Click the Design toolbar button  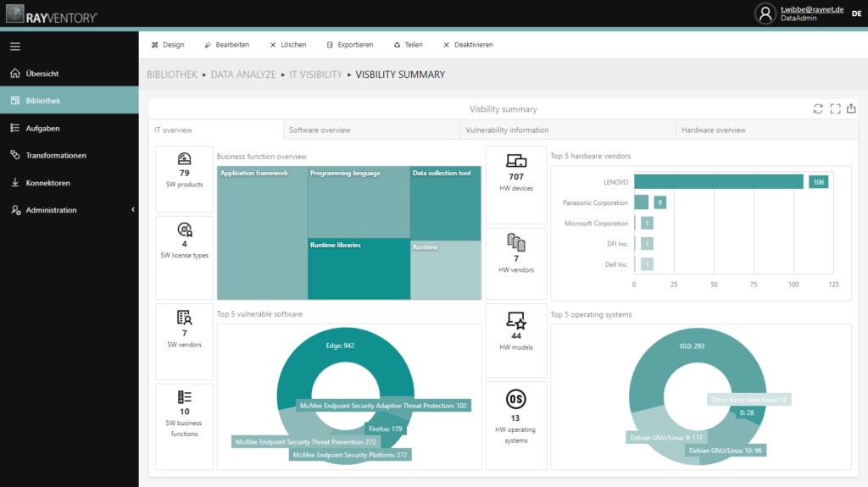168,45
